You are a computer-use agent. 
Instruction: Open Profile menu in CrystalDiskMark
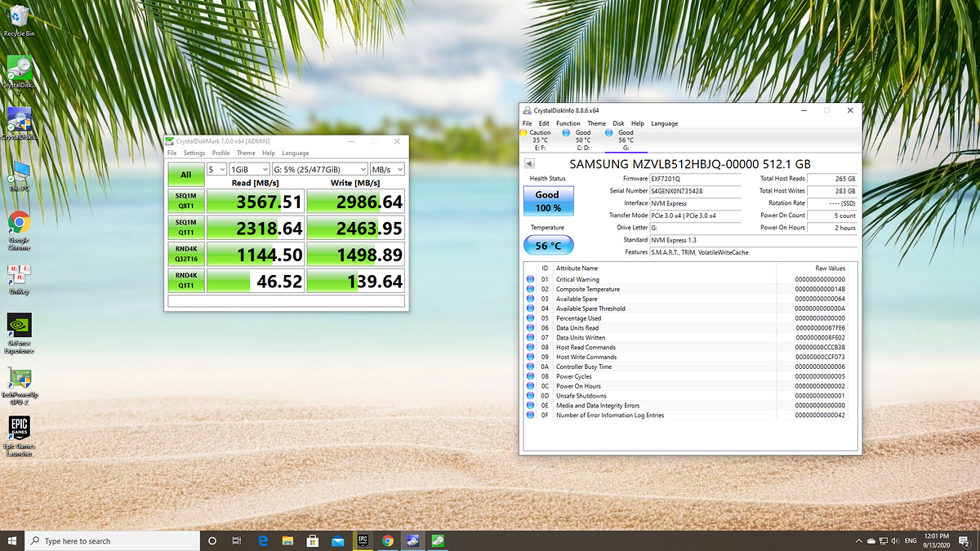(x=221, y=153)
